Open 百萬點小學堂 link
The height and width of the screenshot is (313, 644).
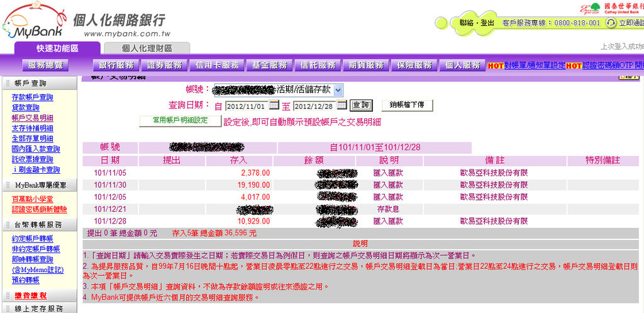pos(33,199)
